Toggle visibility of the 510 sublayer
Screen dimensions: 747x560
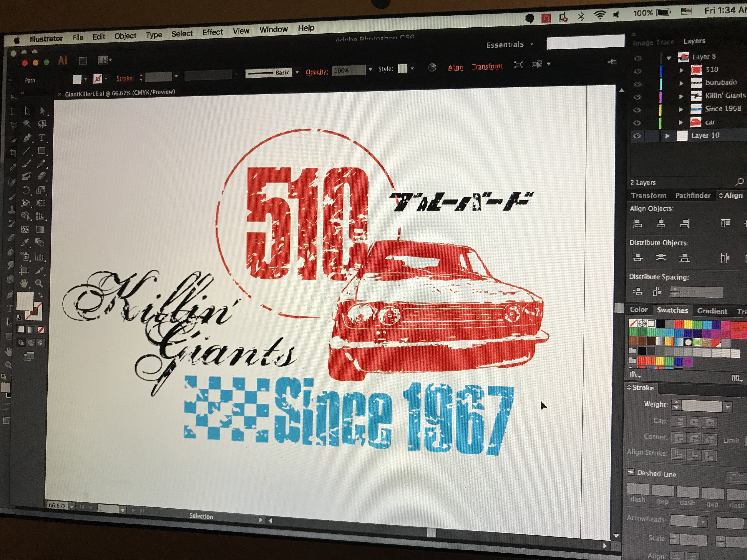637,71
